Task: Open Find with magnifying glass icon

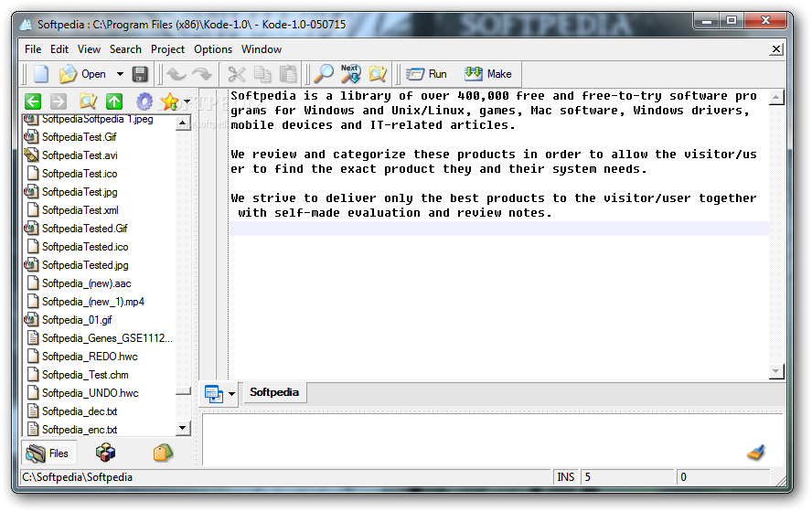Action: [x=325, y=74]
